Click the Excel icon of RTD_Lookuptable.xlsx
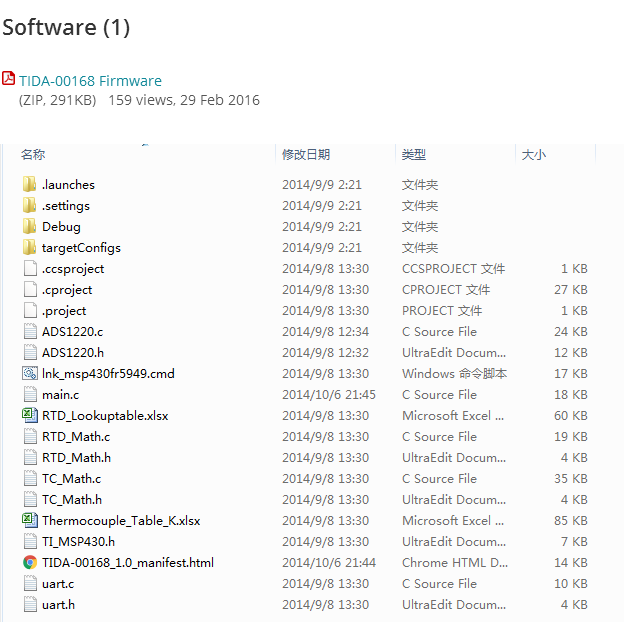The height and width of the screenshot is (622, 627). coord(30,416)
